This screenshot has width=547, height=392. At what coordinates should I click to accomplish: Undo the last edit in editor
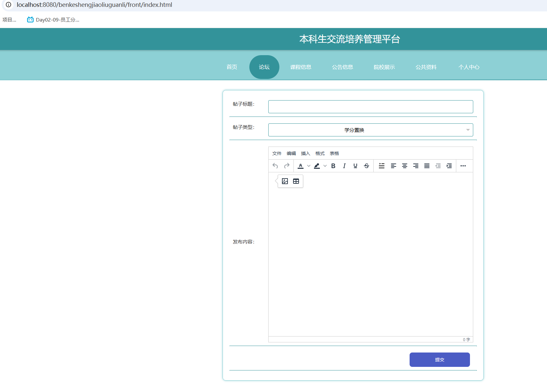pos(275,166)
